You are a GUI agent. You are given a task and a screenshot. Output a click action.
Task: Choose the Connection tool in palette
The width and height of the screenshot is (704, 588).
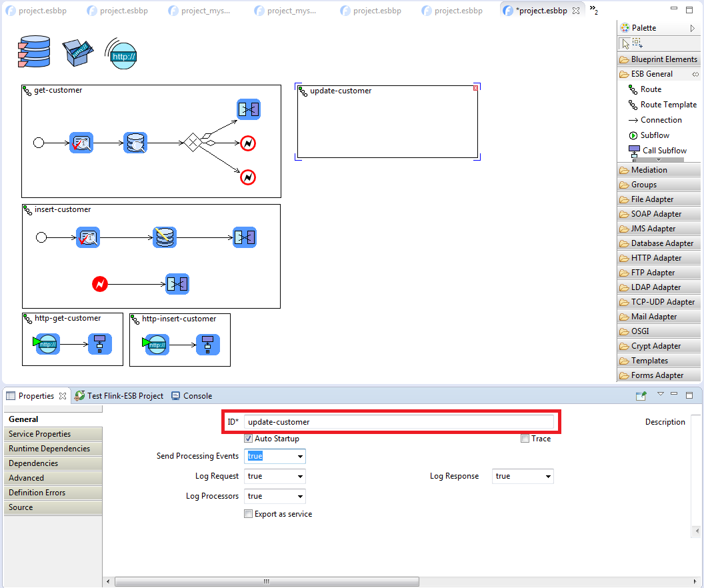[x=661, y=120]
